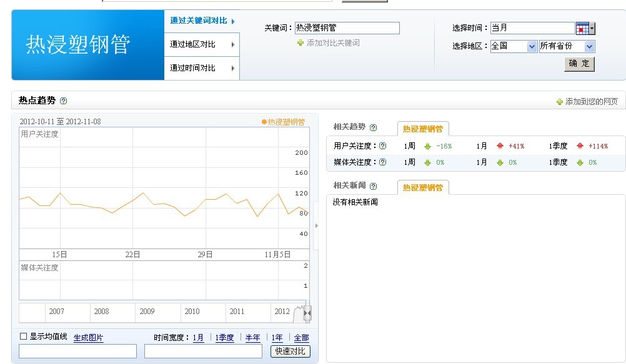Image resolution: width=626 pixels, height=364 pixels.
Task: Click the green plus icon for 添加对比关键词
Action: (301, 42)
